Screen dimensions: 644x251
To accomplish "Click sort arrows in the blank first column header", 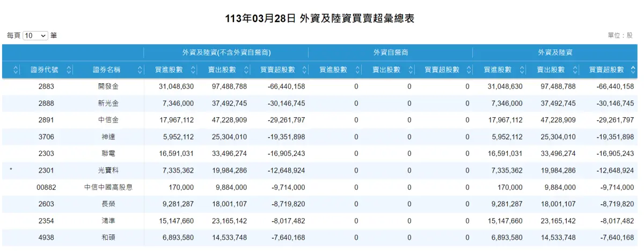I will 16,70.
